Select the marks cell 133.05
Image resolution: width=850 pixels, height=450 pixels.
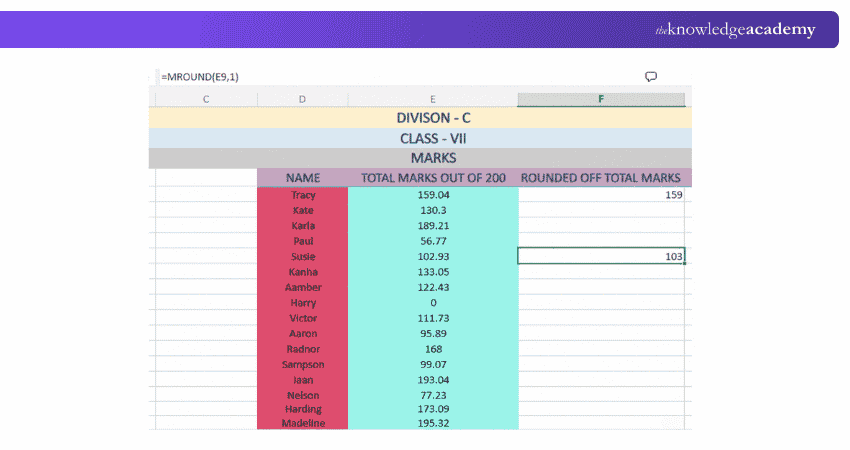(433, 272)
